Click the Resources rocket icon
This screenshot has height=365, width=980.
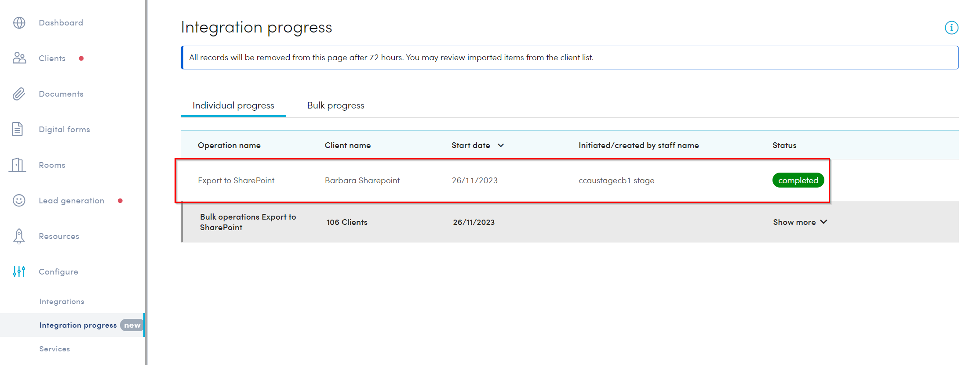(x=19, y=236)
